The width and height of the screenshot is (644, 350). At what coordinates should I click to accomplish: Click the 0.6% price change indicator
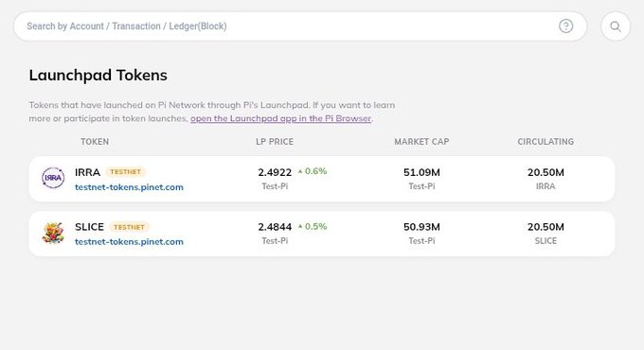(x=313, y=171)
